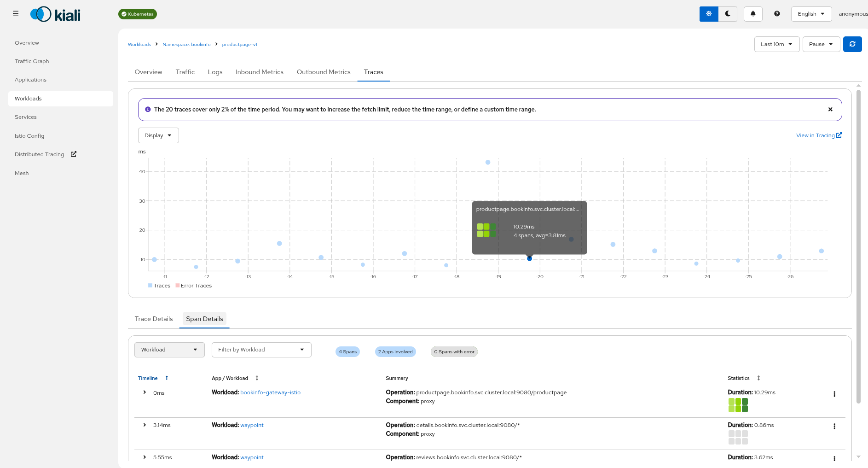Screen dimensions: 868x468
Task: Switch to dark theme moon icon
Action: pyautogui.click(x=728, y=14)
